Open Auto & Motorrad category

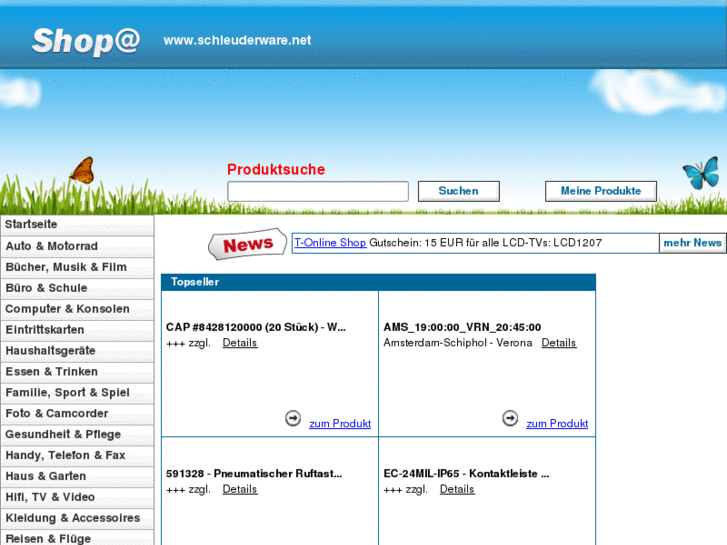[x=77, y=246]
